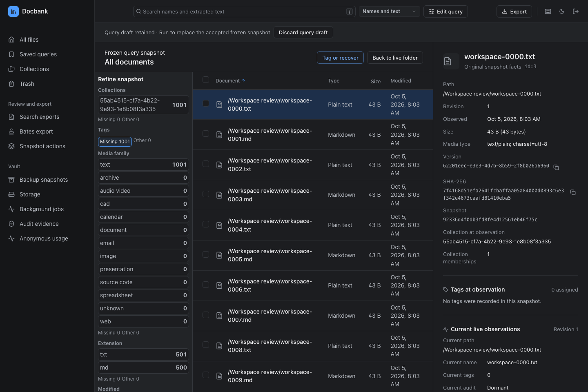Open the /Workspace review/workspace-0008.txt row
The image size is (588, 392).
coord(313,346)
